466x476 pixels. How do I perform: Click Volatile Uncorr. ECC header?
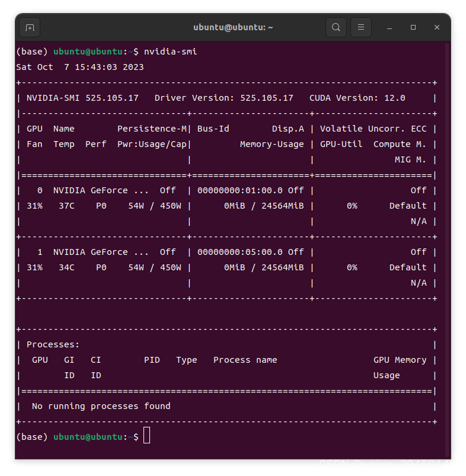click(x=373, y=129)
